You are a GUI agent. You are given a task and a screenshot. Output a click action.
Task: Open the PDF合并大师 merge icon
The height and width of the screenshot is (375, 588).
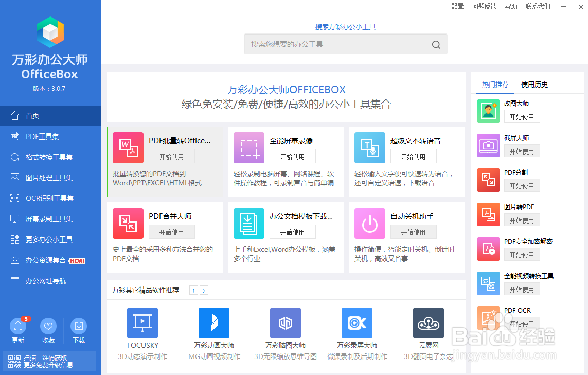(128, 224)
